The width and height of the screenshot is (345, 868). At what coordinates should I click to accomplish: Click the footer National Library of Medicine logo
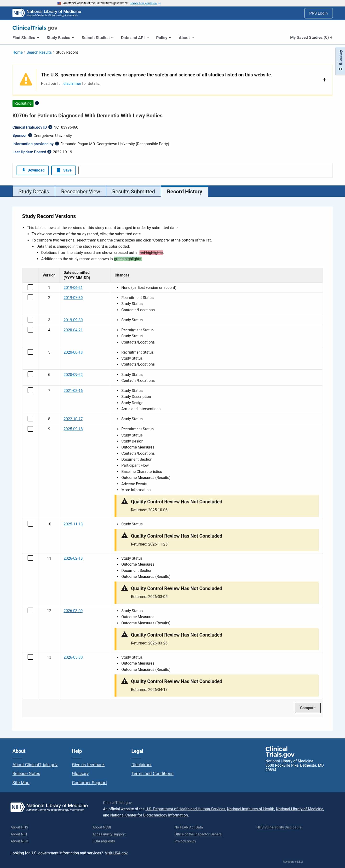click(49, 807)
